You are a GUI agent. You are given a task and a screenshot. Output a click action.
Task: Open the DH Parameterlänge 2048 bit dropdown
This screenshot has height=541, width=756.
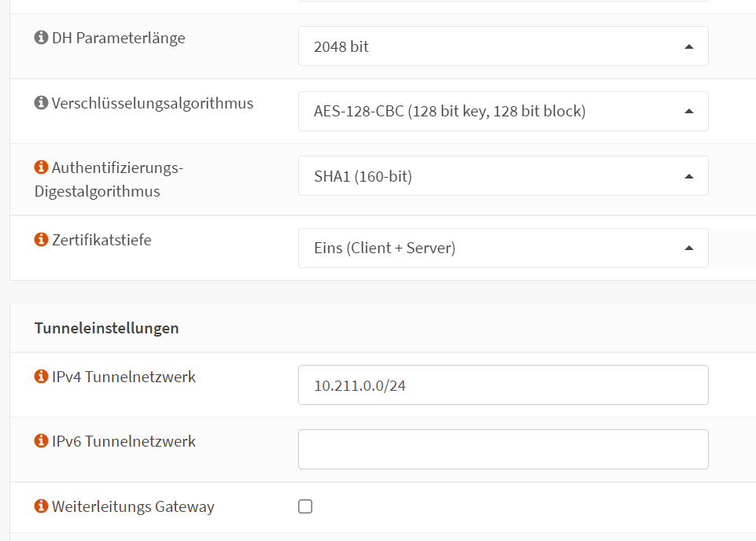point(503,46)
